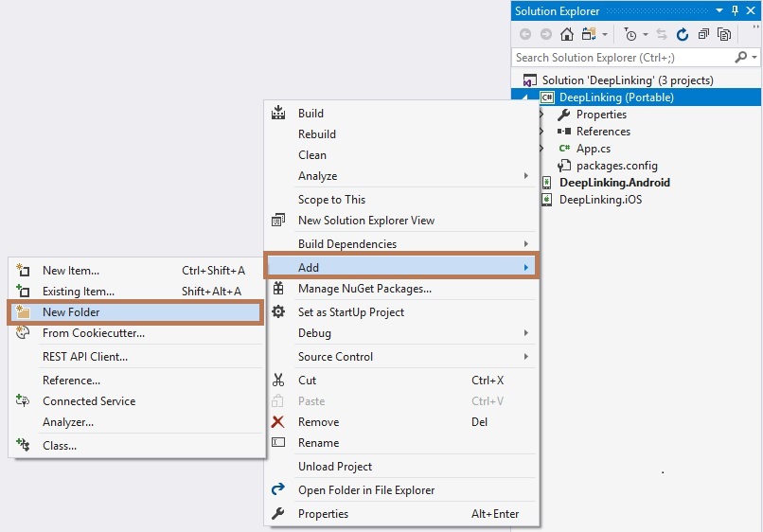
Task: Pin the Solution Explorer with auto-hide pin
Action: (x=735, y=10)
